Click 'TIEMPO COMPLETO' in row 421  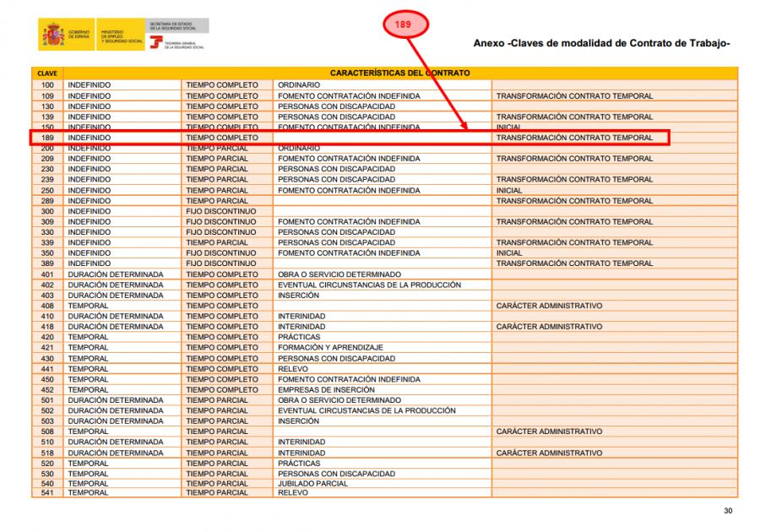tap(222, 347)
